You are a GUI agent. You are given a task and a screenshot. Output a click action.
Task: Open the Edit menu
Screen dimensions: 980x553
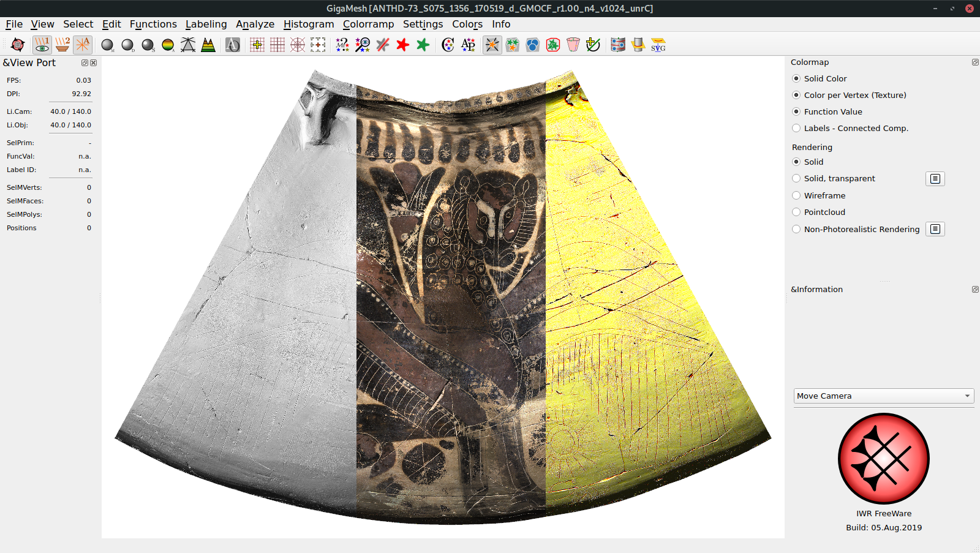(x=111, y=24)
